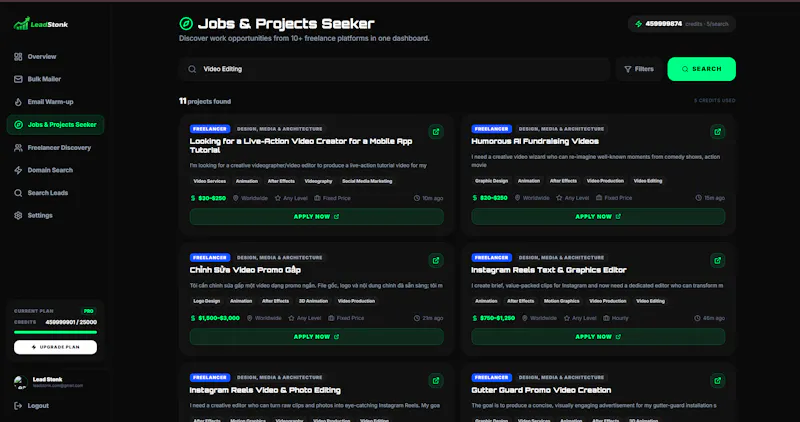Click the Bulk Mailer envelope icon
Screen dimensions: 800x422
coord(18,79)
